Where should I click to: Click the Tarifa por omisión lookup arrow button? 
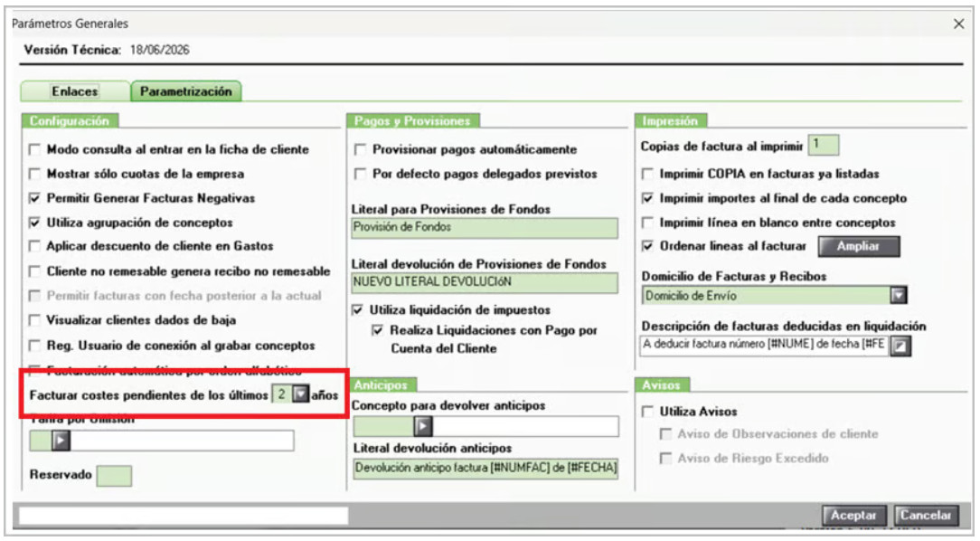(x=61, y=441)
